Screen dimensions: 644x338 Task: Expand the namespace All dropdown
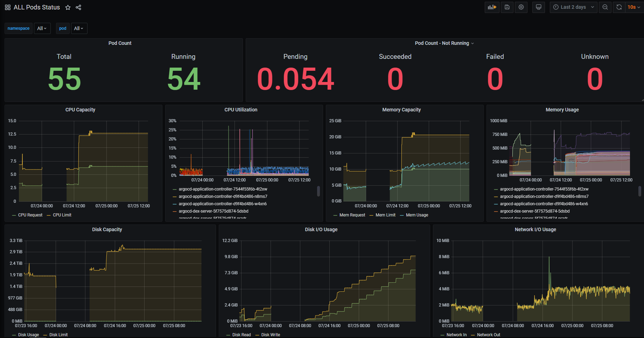[42, 28]
